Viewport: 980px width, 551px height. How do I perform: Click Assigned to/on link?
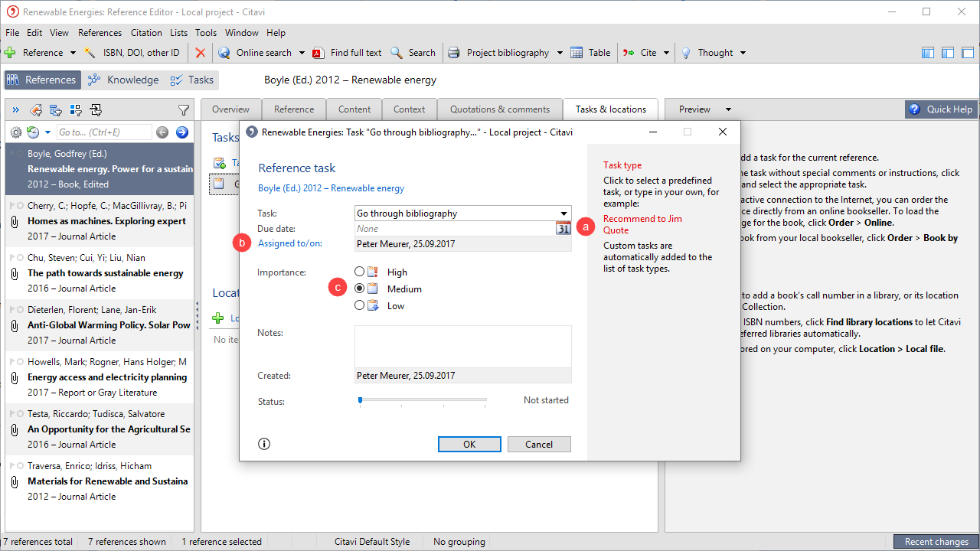coord(290,243)
